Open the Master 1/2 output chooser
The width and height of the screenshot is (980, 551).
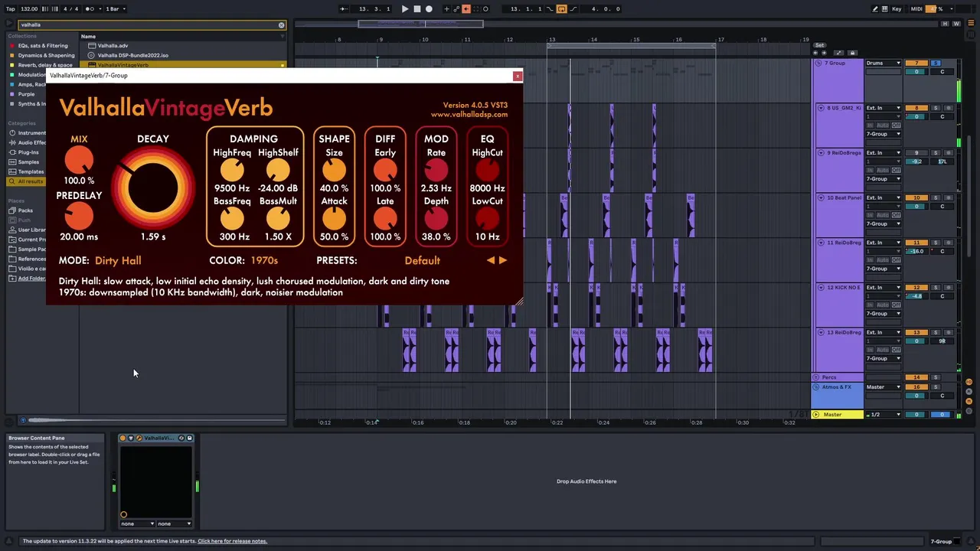coord(884,415)
